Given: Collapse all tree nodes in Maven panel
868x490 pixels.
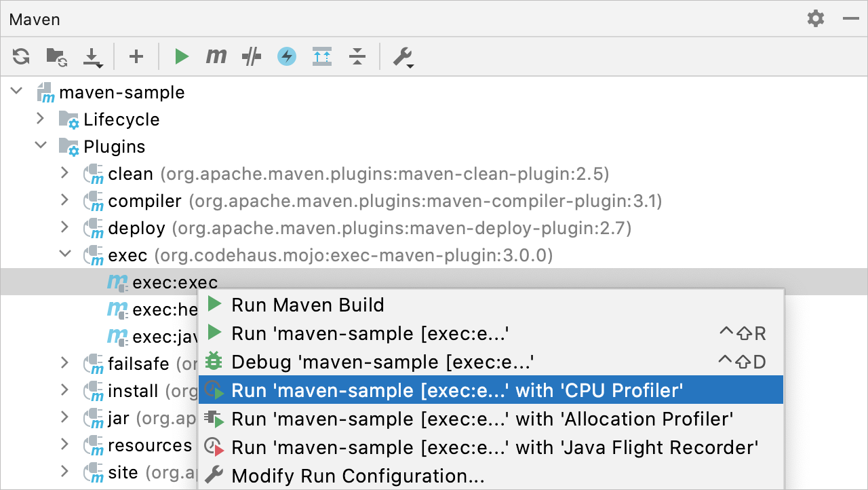Looking at the screenshot, I should (357, 56).
